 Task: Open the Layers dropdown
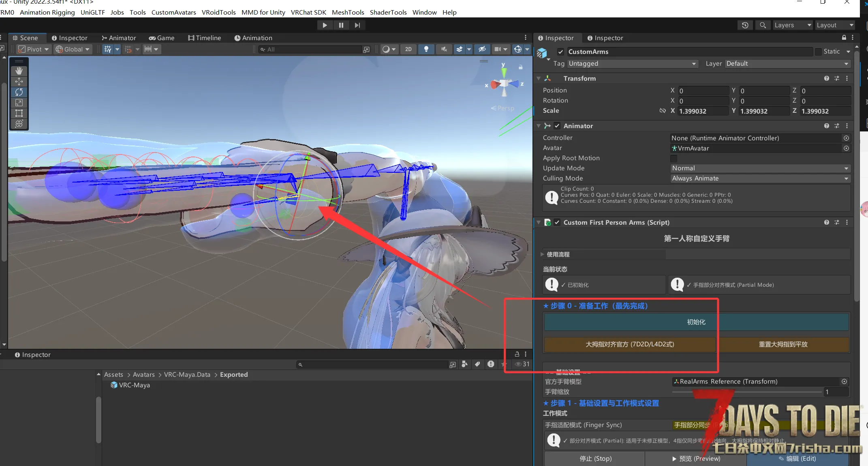tap(793, 25)
